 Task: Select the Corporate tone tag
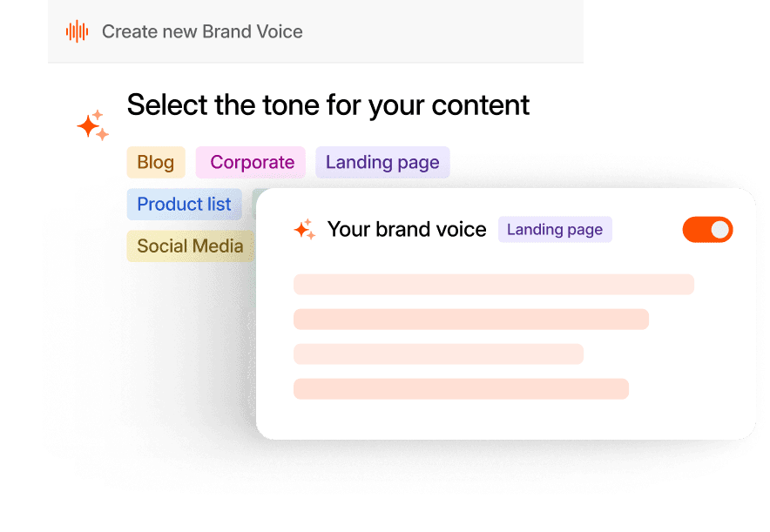(x=250, y=162)
